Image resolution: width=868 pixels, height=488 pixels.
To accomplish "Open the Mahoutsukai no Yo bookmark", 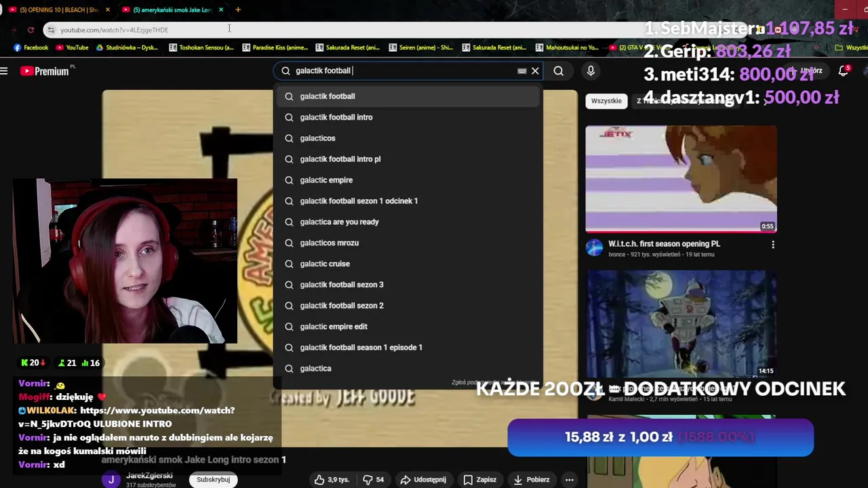I will click(567, 47).
